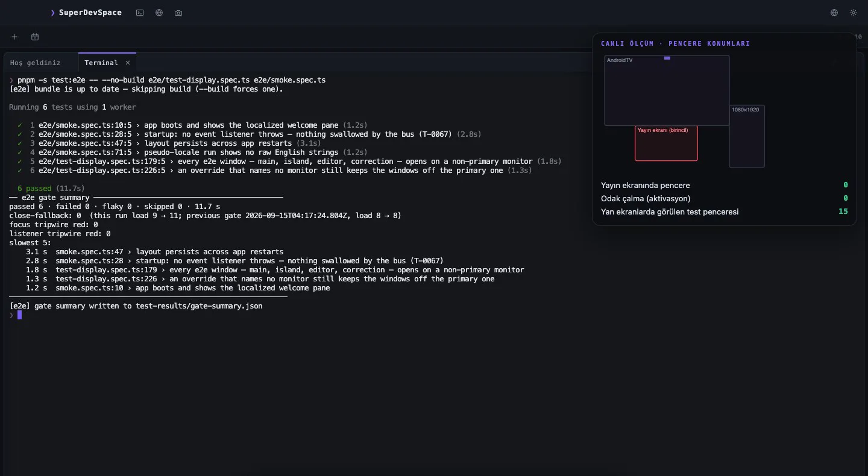Click the camera screenshot icon

178,13
